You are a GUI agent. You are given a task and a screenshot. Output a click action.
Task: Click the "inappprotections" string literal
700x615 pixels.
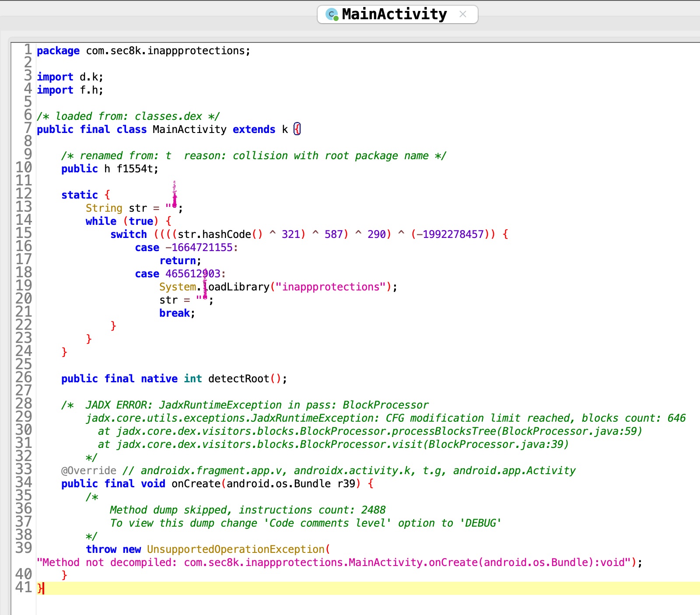[x=330, y=287]
